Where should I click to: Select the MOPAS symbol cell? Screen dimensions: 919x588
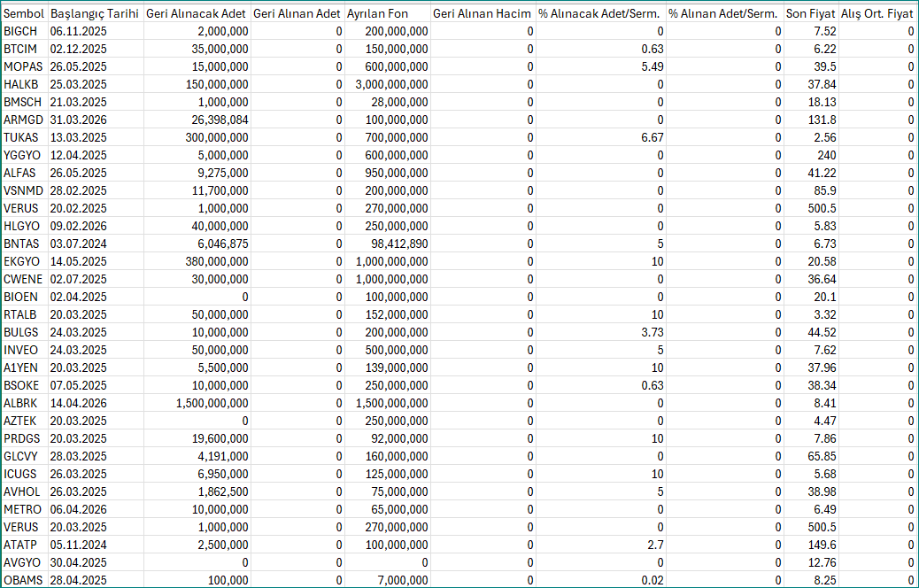coord(24,66)
